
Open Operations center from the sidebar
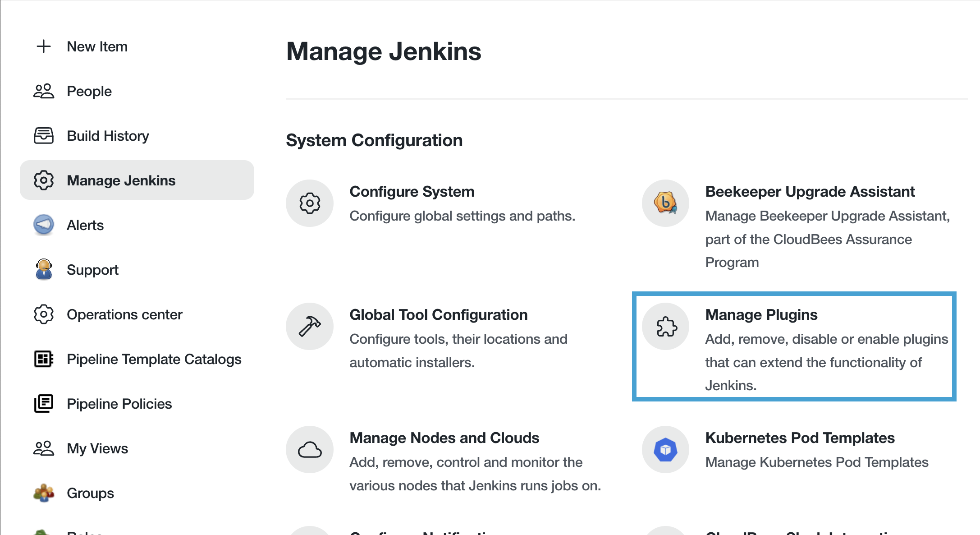pyautogui.click(x=124, y=314)
